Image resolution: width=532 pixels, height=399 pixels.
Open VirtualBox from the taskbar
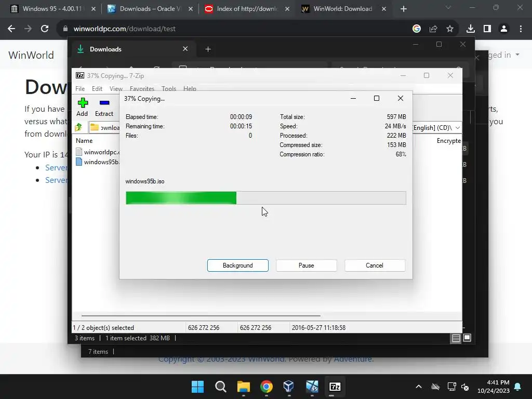[x=289, y=387]
